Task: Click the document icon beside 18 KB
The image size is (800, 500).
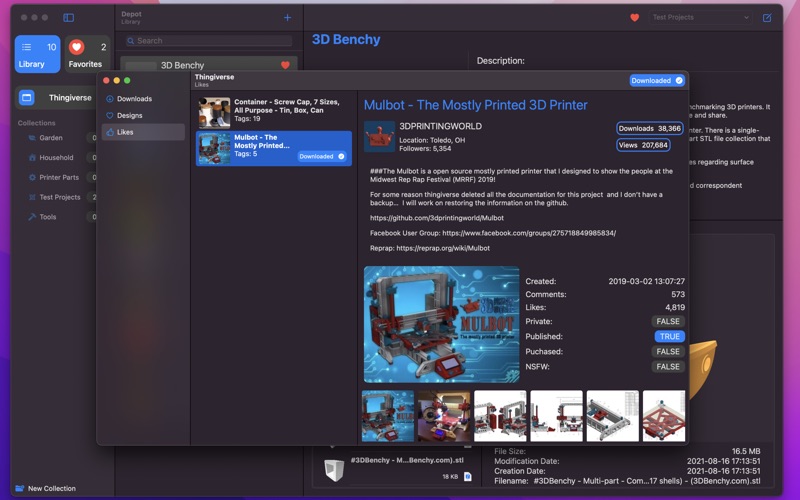Action: (x=467, y=477)
